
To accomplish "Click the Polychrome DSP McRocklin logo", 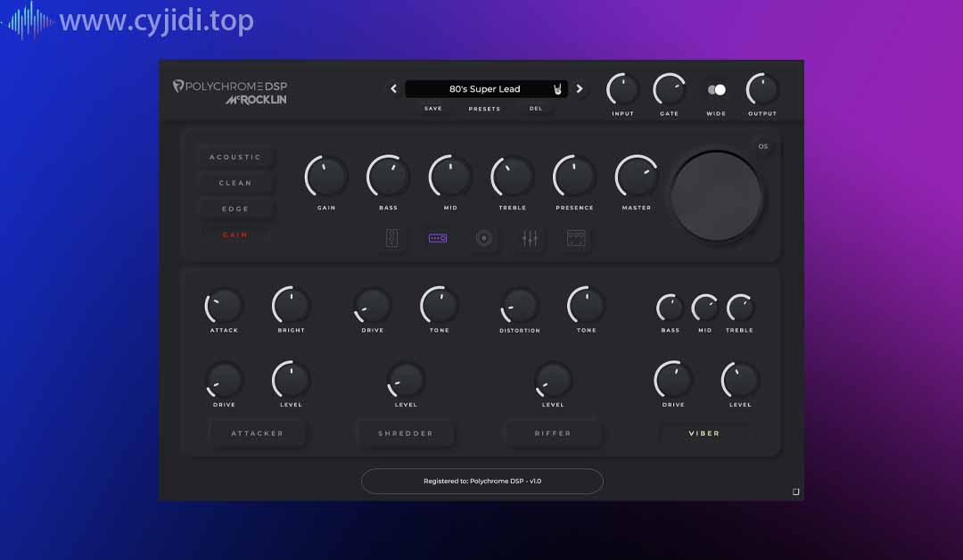I will point(230,92).
